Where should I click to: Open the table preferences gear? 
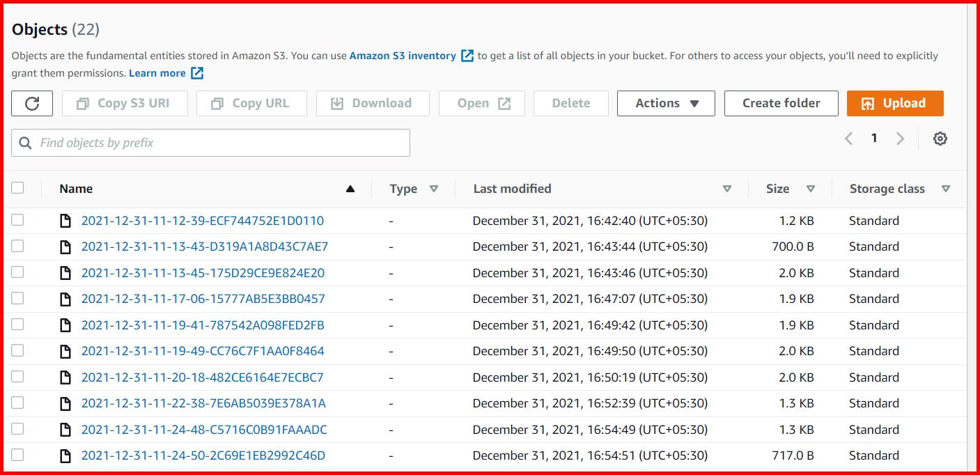point(940,139)
